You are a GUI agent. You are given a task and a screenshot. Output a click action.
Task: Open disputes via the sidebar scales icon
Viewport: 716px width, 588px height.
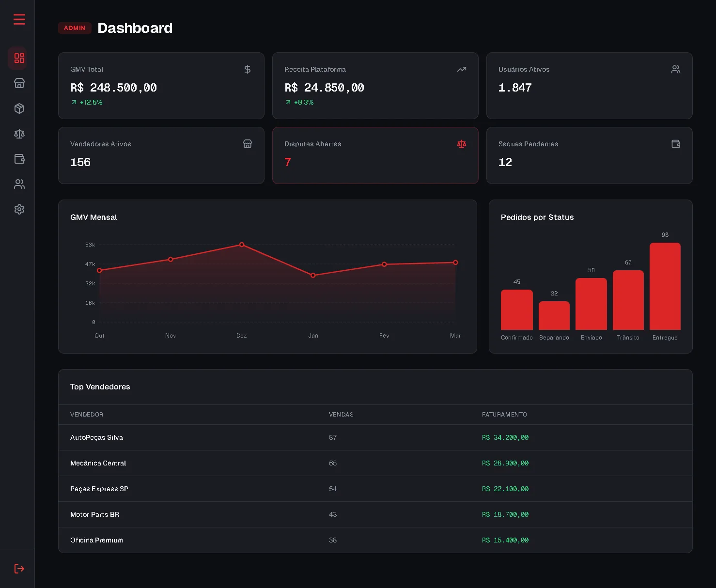click(x=19, y=134)
